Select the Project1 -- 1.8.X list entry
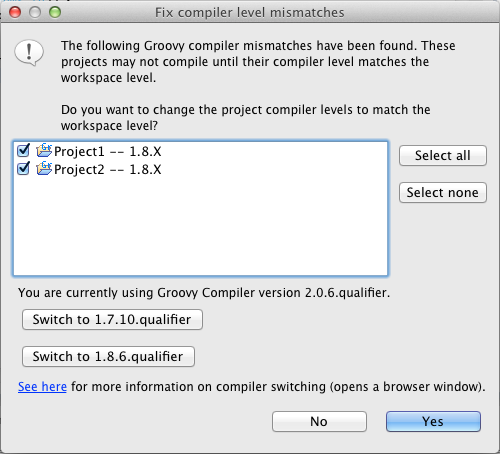The height and width of the screenshot is (454, 500). [x=107, y=151]
